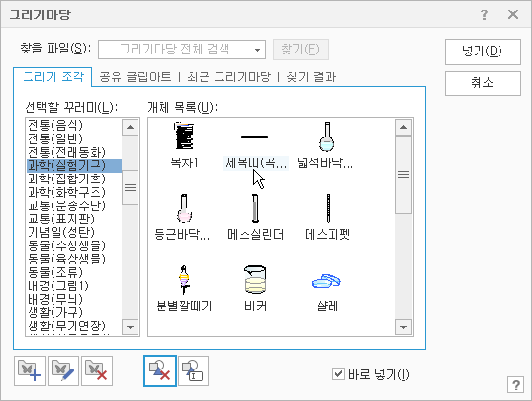
Task: Select 전통(음식) in bundle list
Action: click(x=74, y=125)
